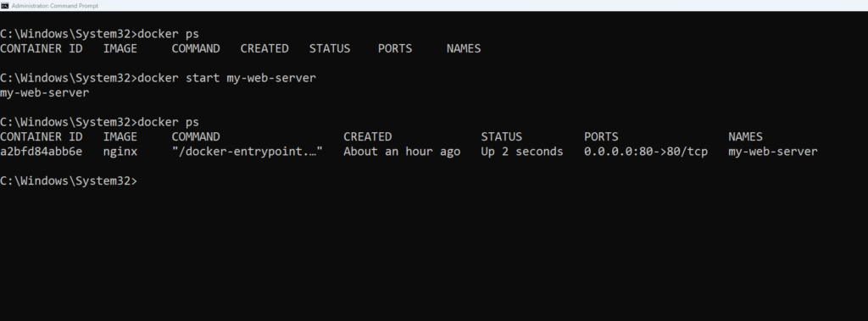Click the last empty C:\Windows\System32> prompt

click(69, 181)
